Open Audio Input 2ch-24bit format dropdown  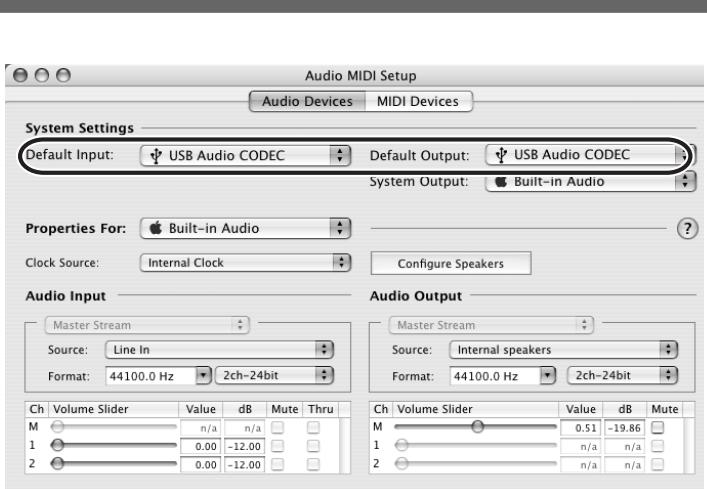(x=274, y=375)
